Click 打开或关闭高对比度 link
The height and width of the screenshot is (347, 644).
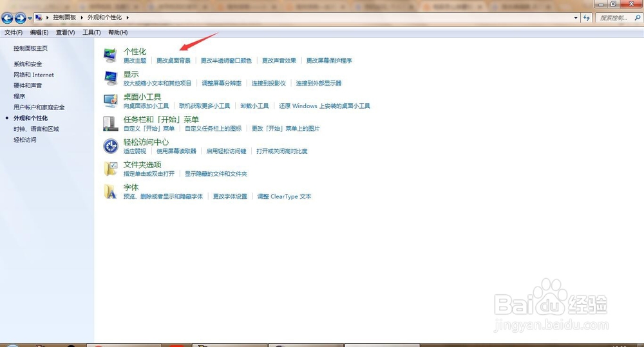point(282,151)
